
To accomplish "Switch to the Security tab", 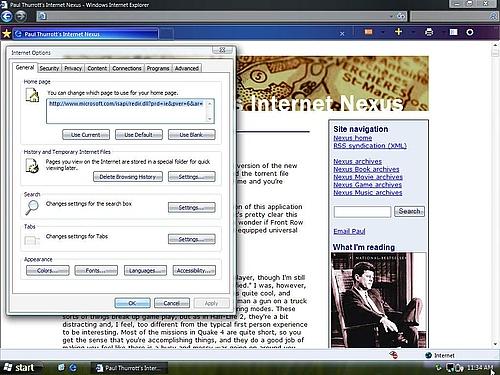I will point(49,68).
